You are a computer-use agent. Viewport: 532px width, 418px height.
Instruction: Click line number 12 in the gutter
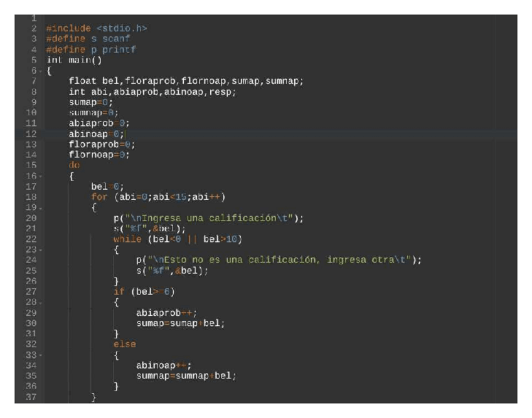pos(31,134)
